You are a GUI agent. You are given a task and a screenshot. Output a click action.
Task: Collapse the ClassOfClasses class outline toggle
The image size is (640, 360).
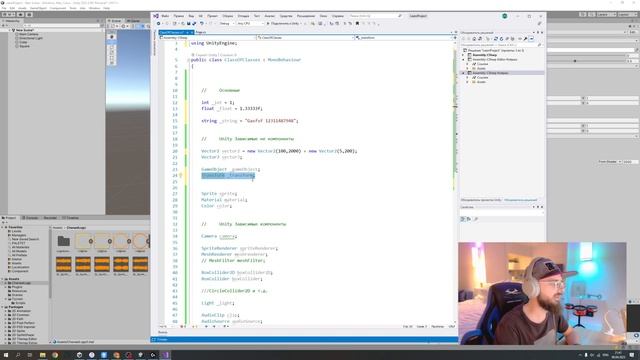(x=188, y=60)
